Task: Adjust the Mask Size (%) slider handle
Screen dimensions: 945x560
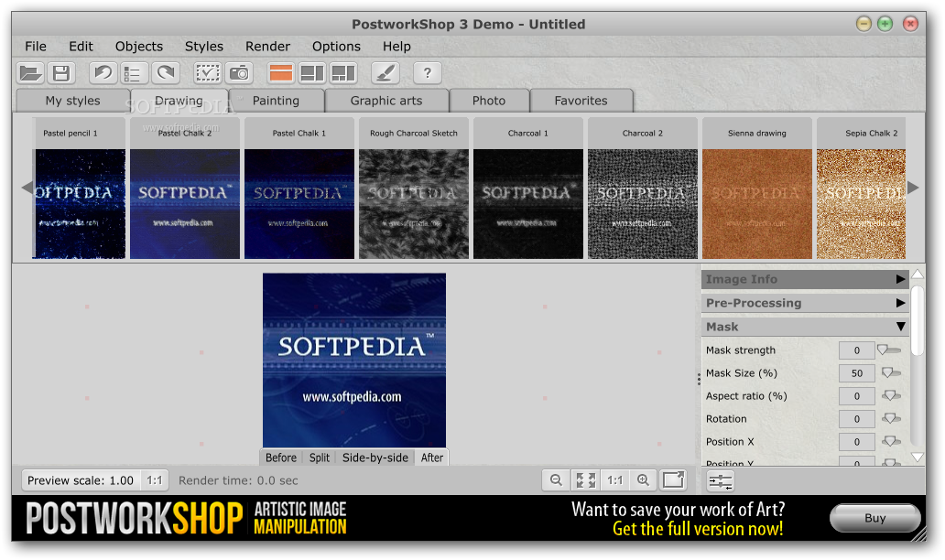Action: (887, 372)
